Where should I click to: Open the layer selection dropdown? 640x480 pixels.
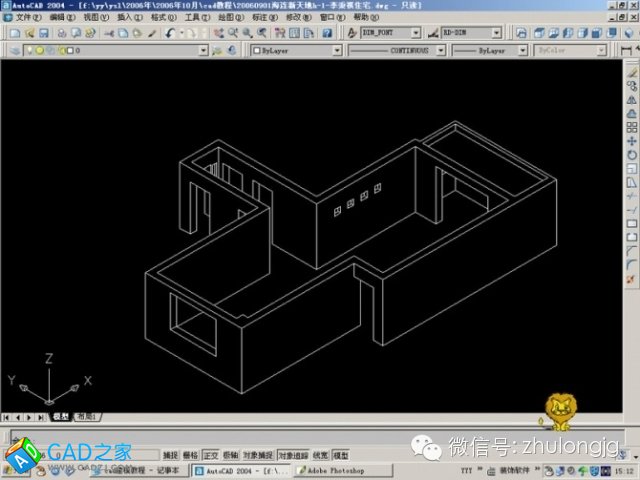pos(203,49)
